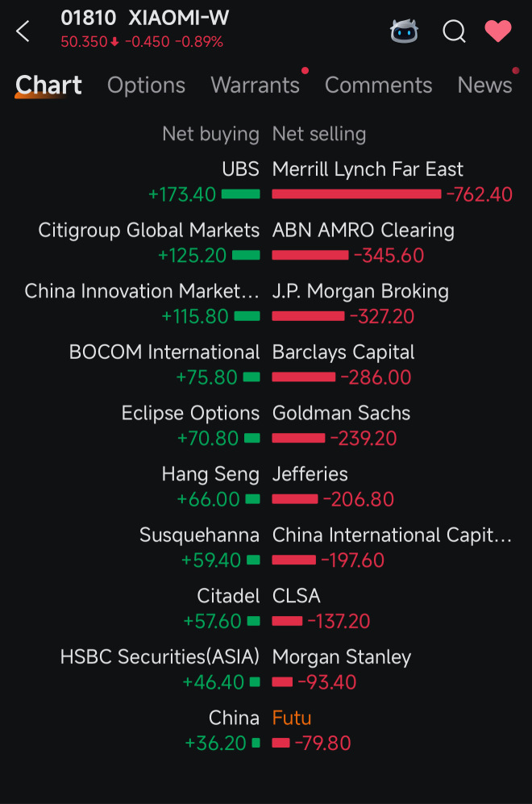Open the Comments tab
The image size is (532, 804).
tap(378, 85)
